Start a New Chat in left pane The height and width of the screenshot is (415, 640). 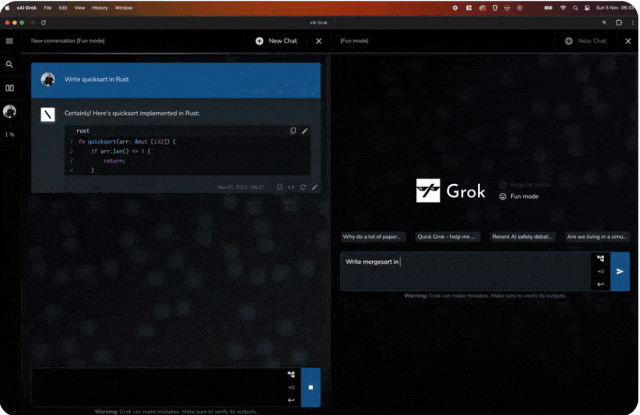pyautogui.click(x=276, y=41)
